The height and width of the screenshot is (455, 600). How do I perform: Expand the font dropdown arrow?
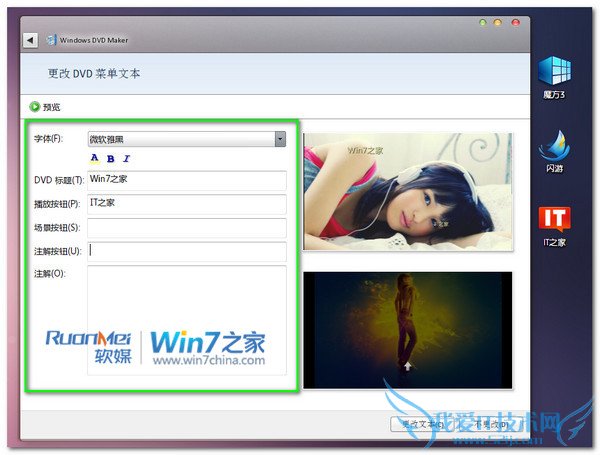click(x=280, y=139)
